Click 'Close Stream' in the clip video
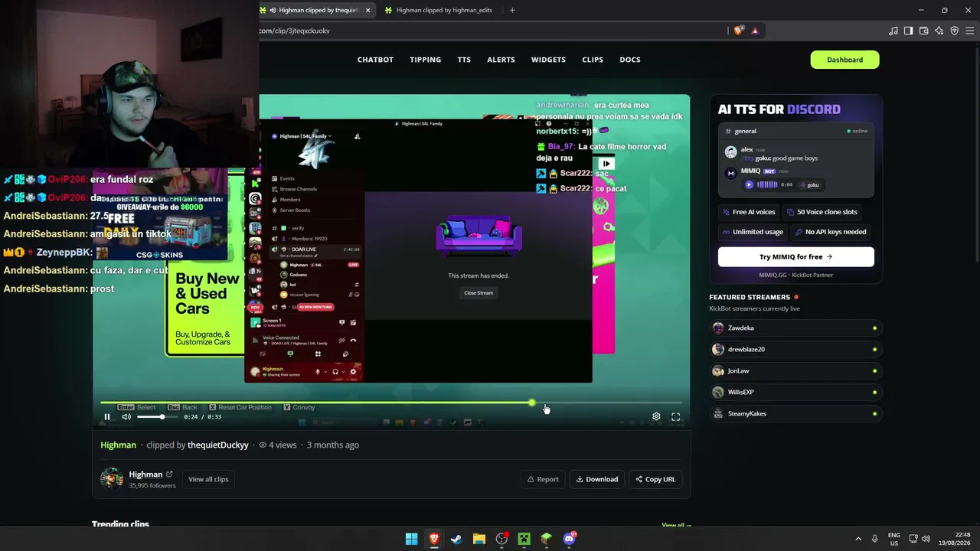This screenshot has height=551, width=980. pos(479,293)
